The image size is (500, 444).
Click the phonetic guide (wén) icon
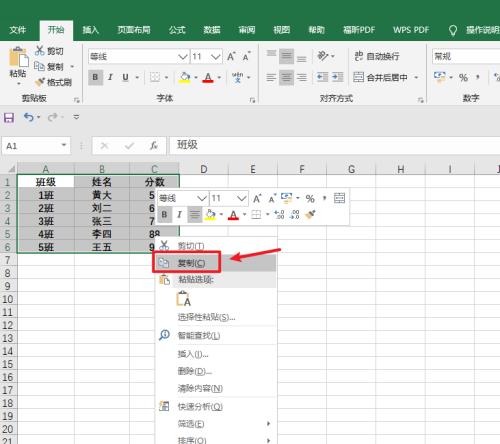(x=237, y=77)
